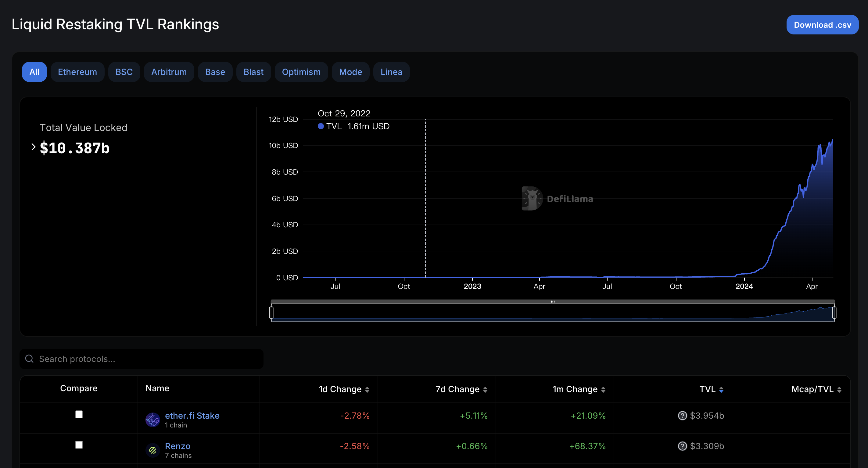The image size is (868, 468).
Task: Click the -2.78% 1d change value
Action: click(x=355, y=416)
